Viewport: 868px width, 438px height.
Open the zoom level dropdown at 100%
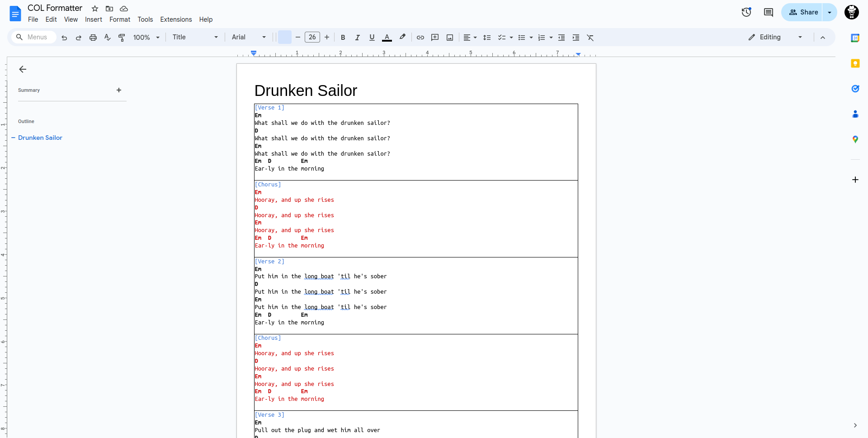(146, 38)
